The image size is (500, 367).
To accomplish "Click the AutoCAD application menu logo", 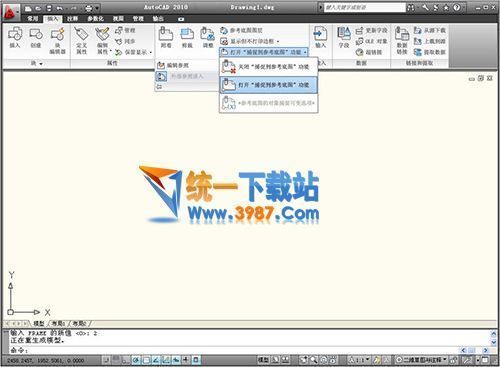I will (10, 12).
